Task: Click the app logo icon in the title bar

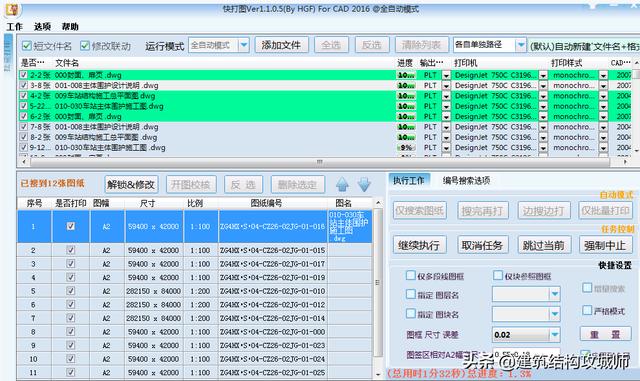Action: point(12,9)
